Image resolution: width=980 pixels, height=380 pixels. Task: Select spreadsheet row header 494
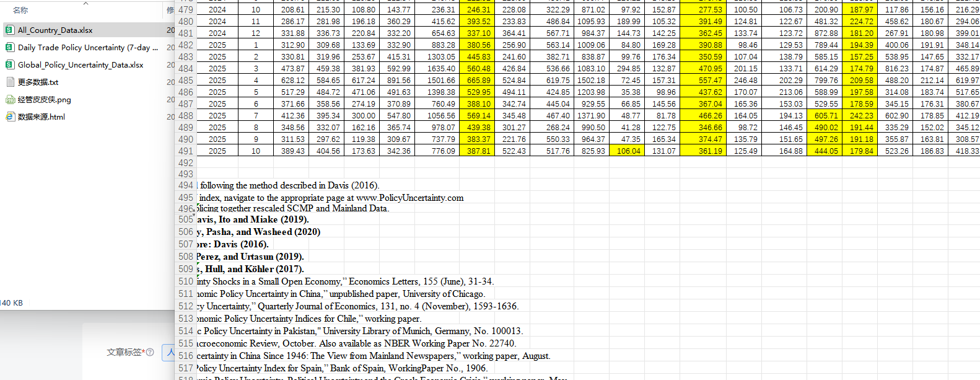point(186,185)
